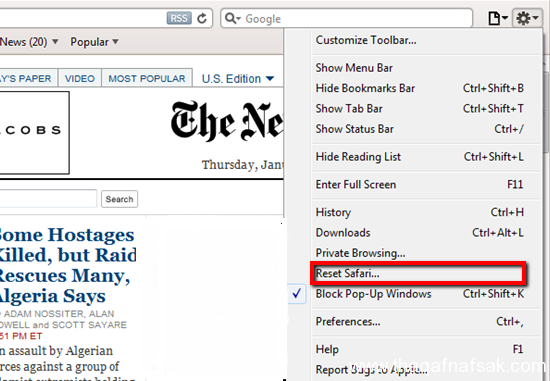Select Hide Bookmarks Bar
Image resolution: width=550 pixels, height=381 pixels.
pos(426,88)
